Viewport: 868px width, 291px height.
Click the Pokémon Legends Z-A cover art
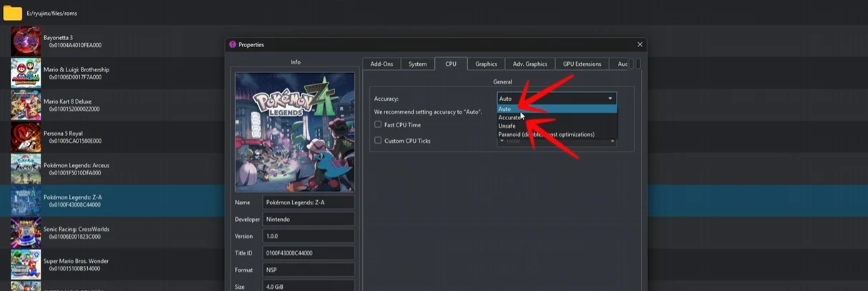295,132
